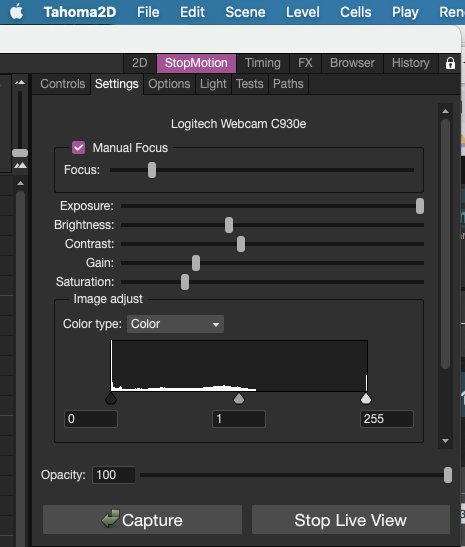465x547 pixels.
Task: Open the Scene menu
Action: [245, 12]
